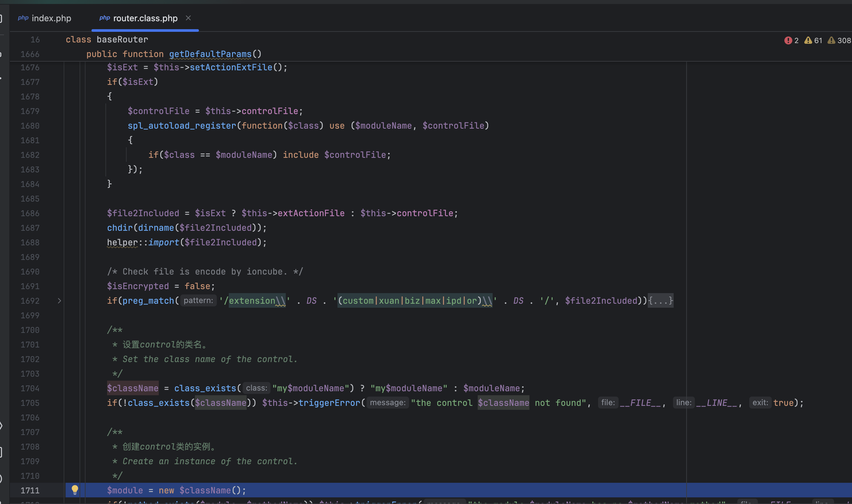Click the 'pattern:' parameter hint on preg_match

coord(198,300)
